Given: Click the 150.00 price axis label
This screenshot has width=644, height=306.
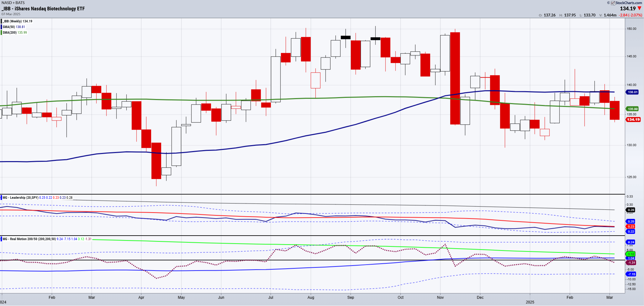Looking at the screenshot, I should point(631,29).
